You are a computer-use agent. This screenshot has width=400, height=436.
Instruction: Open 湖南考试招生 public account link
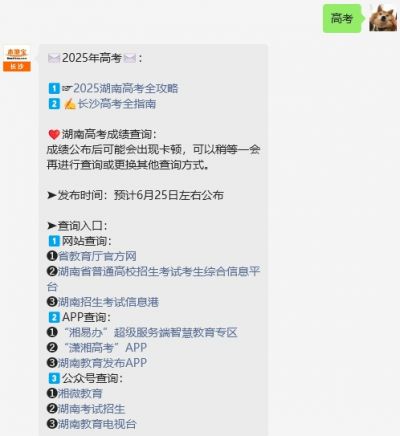(x=92, y=409)
